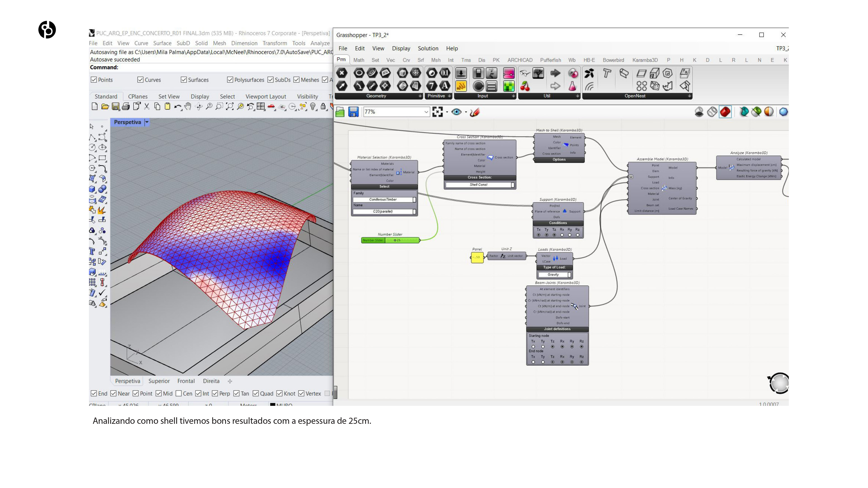Switch to the Superior viewport tab
The height and width of the screenshot is (488, 868).
point(159,381)
